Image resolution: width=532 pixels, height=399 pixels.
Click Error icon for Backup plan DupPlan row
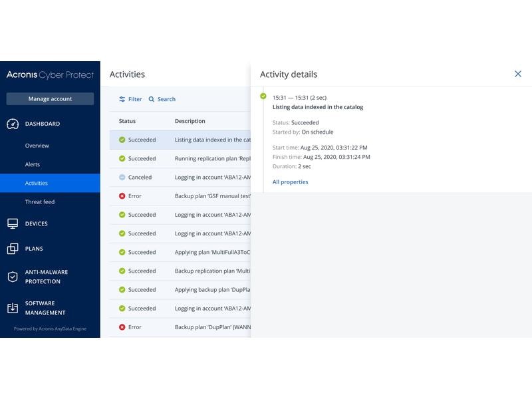[x=122, y=327]
